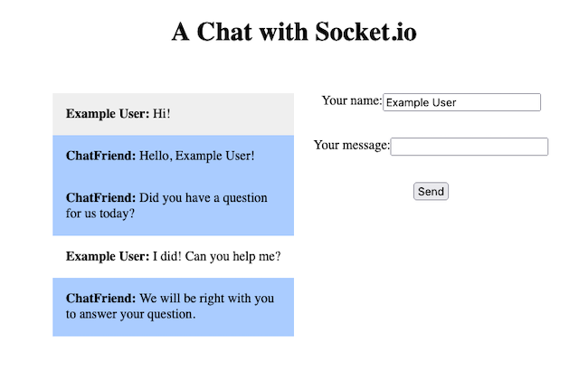The height and width of the screenshot is (371, 588).
Task: Click into the Your message text box
Action: (x=469, y=147)
